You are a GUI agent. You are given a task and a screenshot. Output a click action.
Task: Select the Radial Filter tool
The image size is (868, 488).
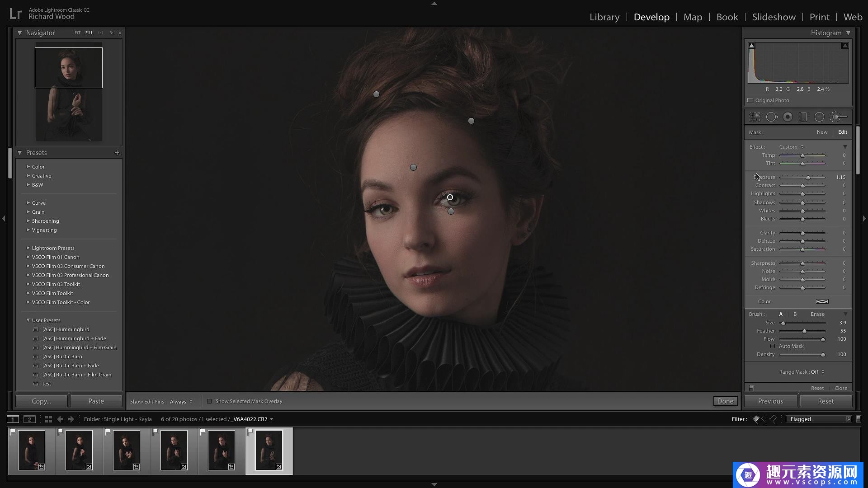(x=819, y=117)
